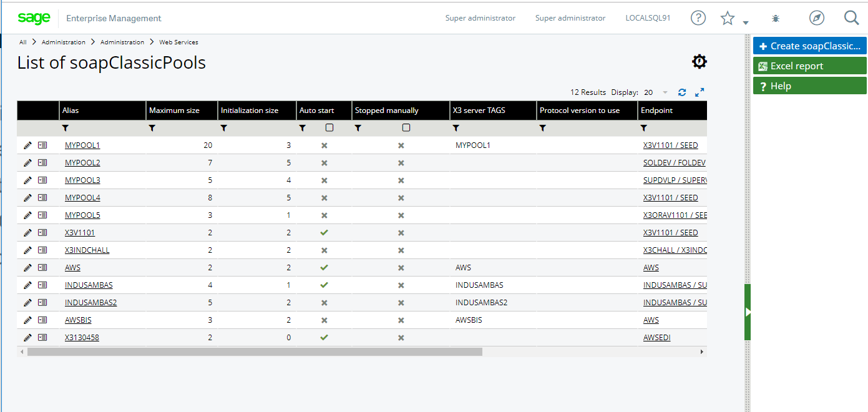The height and width of the screenshot is (412, 868).
Task: Open details icon for MYPOOL3
Action: click(42, 180)
